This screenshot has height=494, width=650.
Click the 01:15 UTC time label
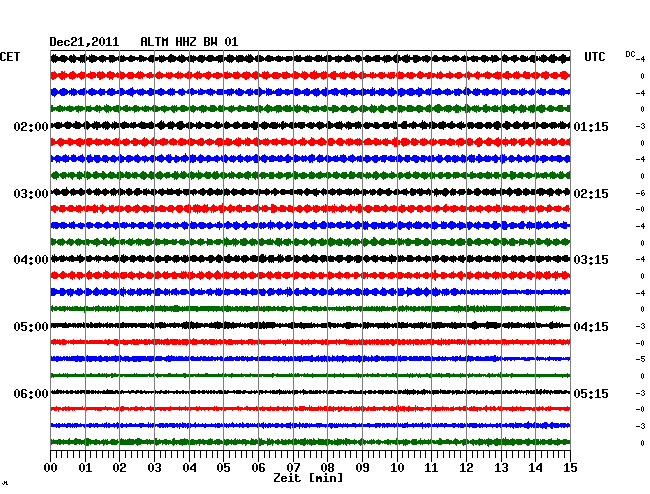pos(591,126)
